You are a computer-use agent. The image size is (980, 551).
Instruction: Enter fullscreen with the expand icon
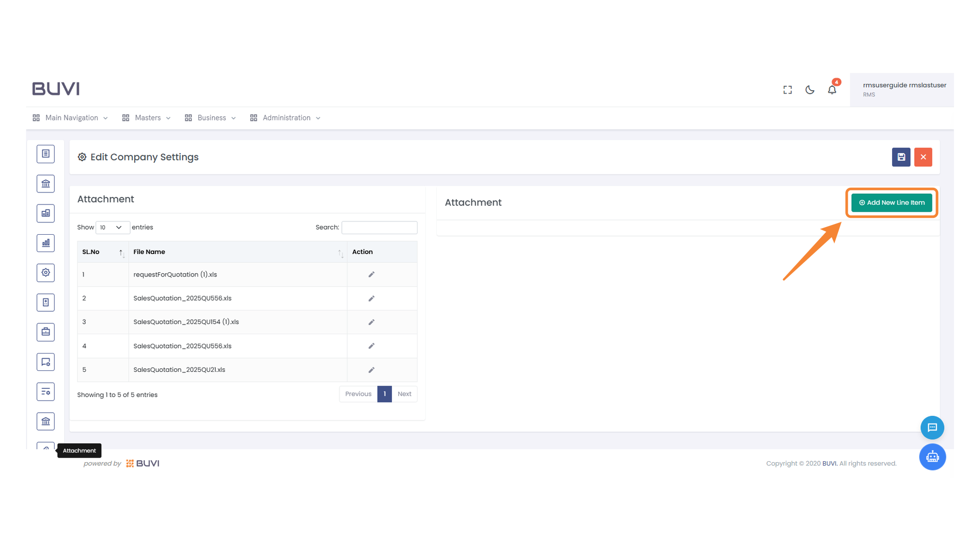point(788,90)
